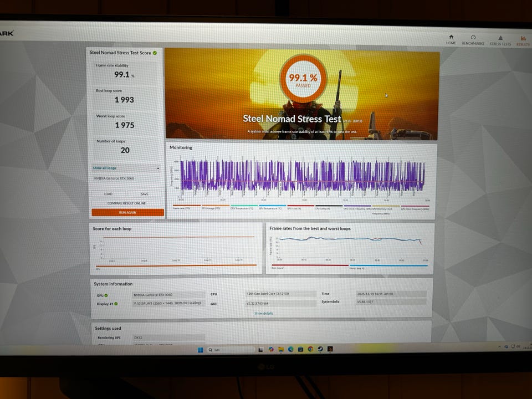Open Google Chrome from the taskbar
The width and height of the screenshot is (532, 399).
310,349
